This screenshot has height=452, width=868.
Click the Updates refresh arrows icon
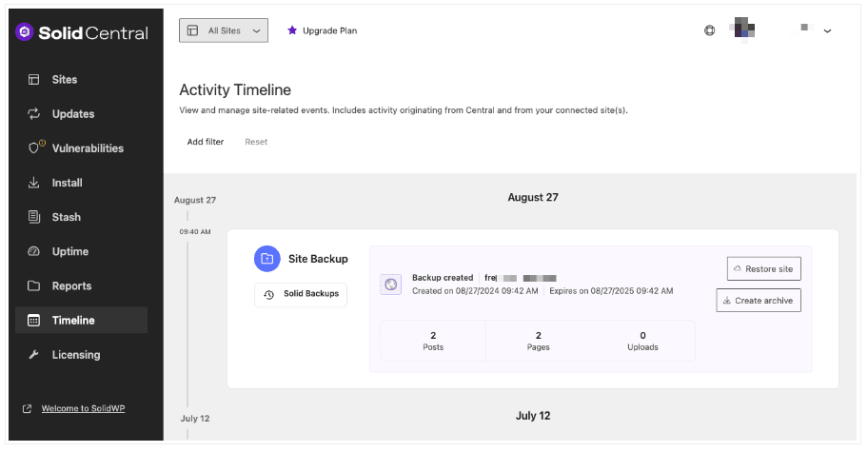click(x=33, y=114)
